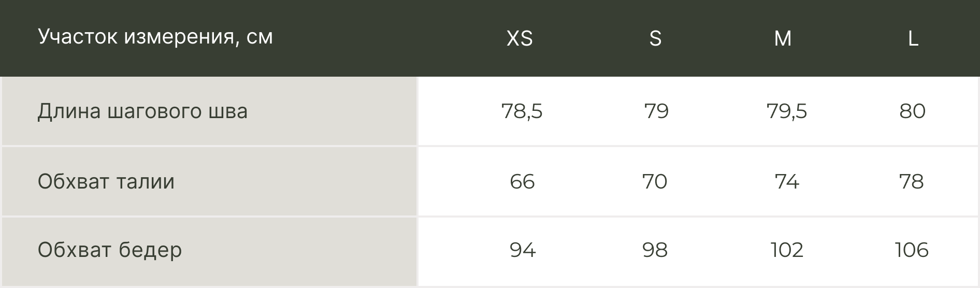Click the 78,5 inseam value cell
The image size is (980, 288).
(x=522, y=111)
